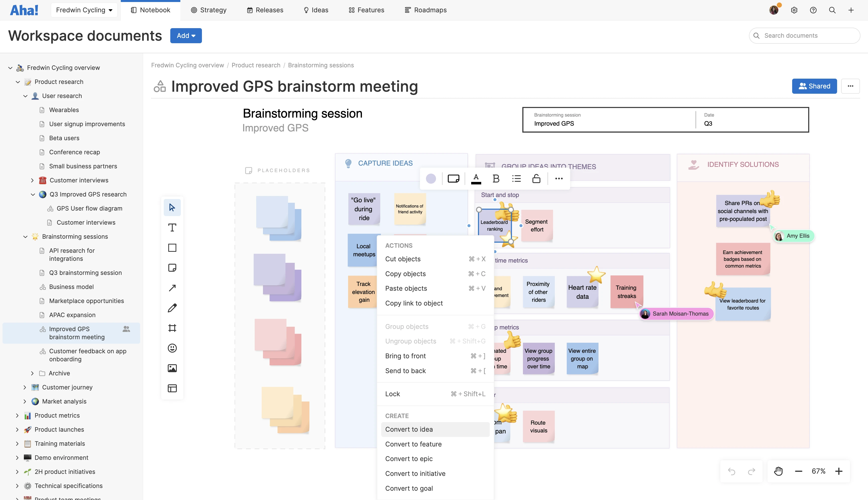Image resolution: width=868 pixels, height=500 pixels.
Task: Expand the Customer journey folder
Action: [25, 387]
